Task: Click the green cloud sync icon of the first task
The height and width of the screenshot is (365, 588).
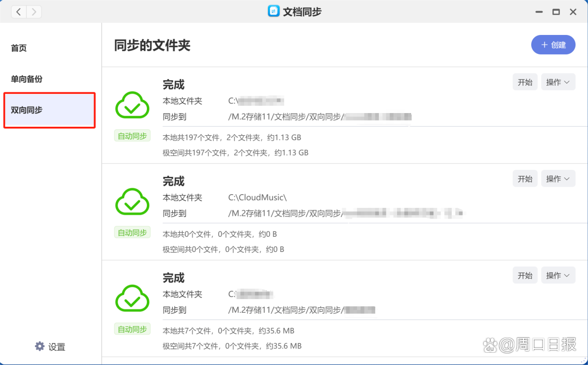Action: click(132, 105)
